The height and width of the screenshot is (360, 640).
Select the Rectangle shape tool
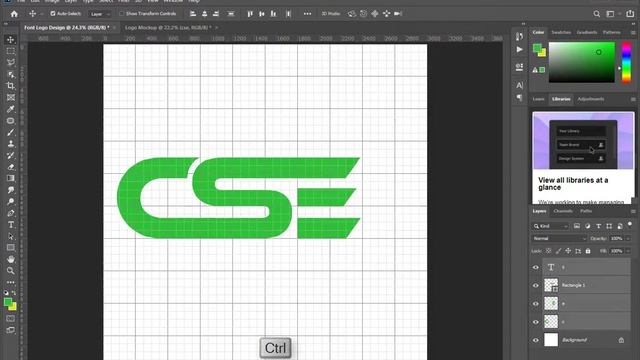point(11,248)
